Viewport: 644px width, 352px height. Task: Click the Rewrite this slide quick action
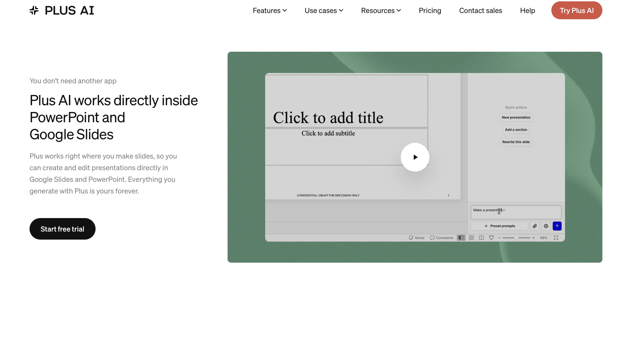(x=516, y=142)
